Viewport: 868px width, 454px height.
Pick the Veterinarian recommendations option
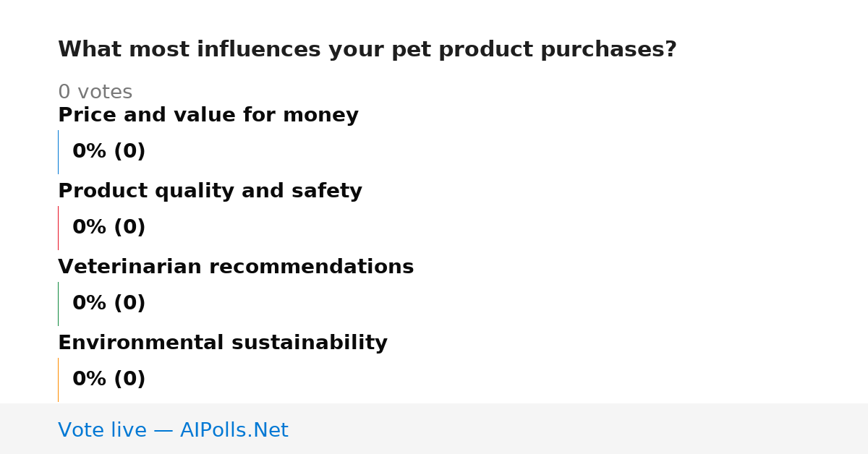(x=236, y=267)
